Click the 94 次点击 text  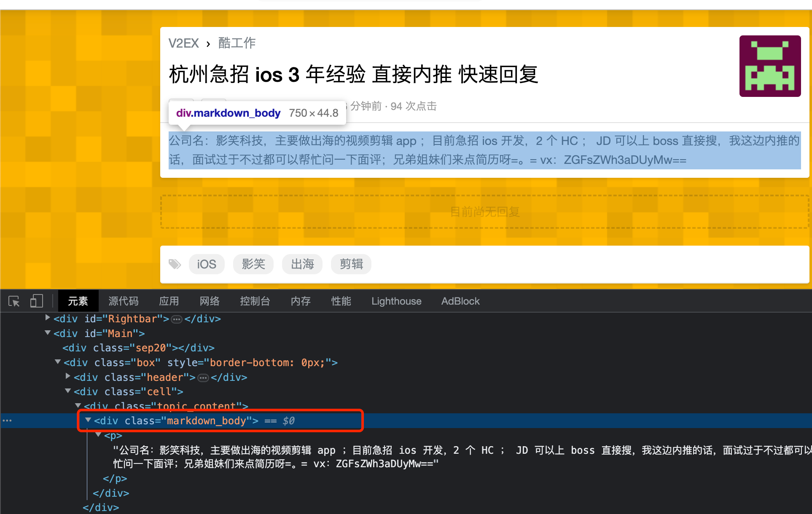coord(414,106)
